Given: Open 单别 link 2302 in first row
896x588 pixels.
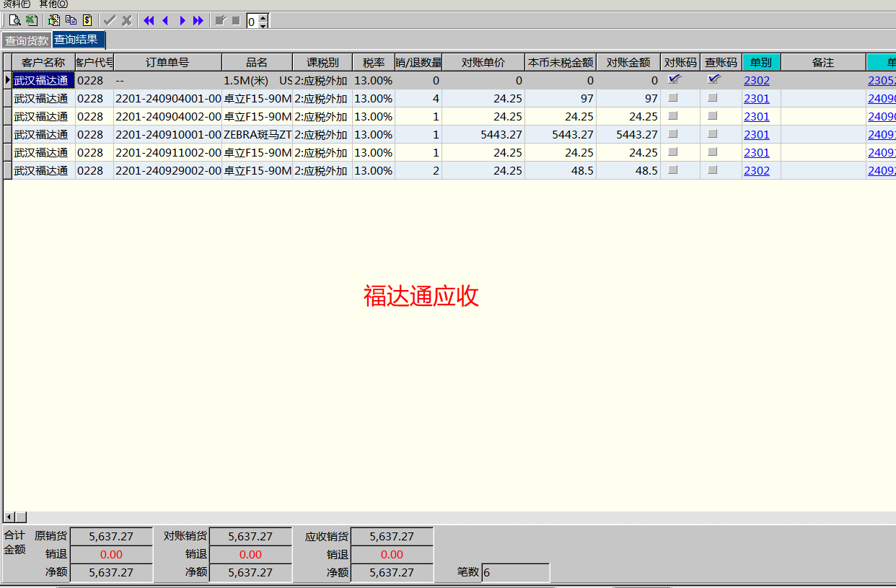Looking at the screenshot, I should (x=757, y=81).
